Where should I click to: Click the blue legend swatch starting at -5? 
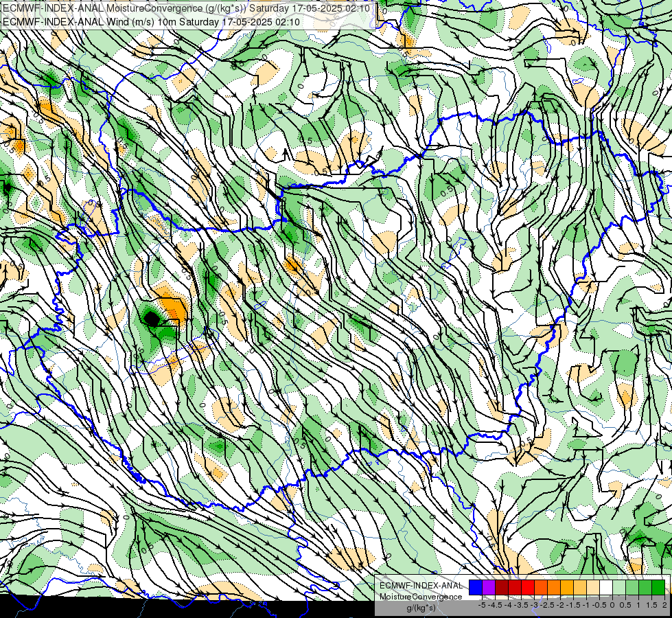(x=476, y=587)
